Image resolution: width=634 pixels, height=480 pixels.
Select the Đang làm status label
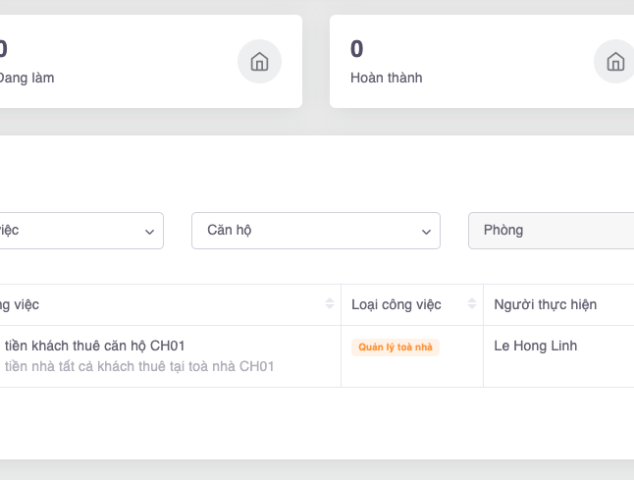point(28,79)
